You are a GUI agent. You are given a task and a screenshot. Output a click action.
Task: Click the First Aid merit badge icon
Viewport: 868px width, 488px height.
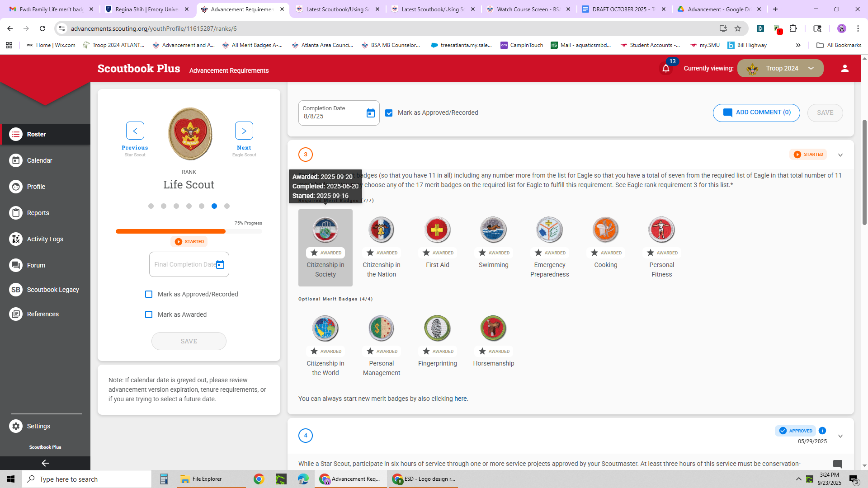(437, 230)
